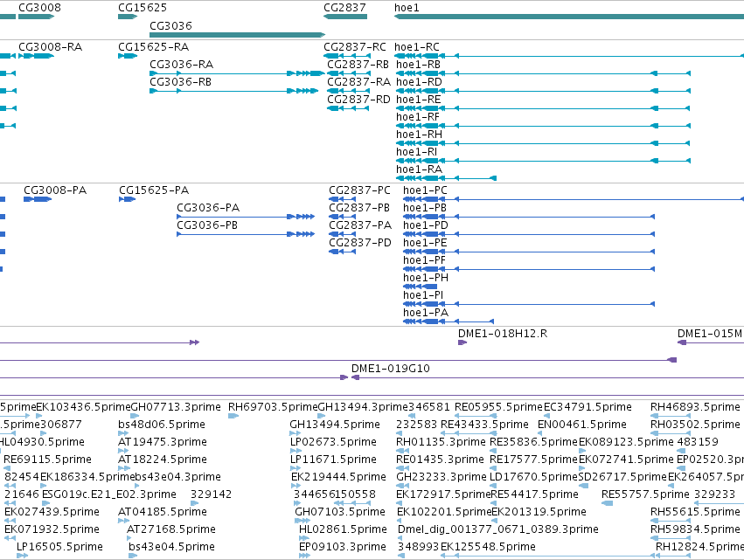
Task: Click the AT19475.3prime EST label
Action: (x=163, y=442)
